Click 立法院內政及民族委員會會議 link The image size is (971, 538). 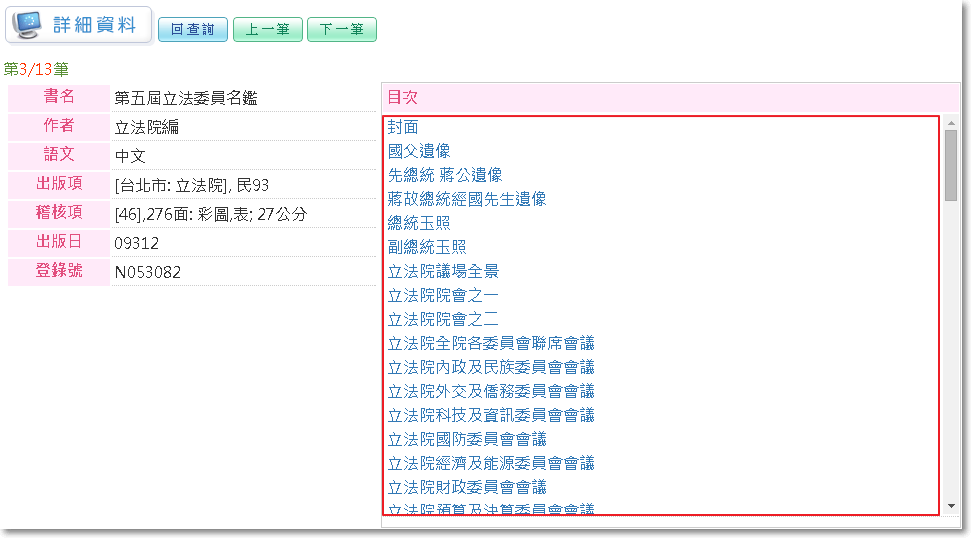(x=491, y=367)
